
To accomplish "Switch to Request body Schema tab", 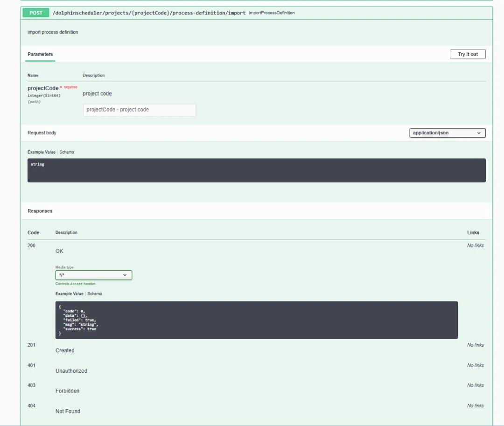I will point(67,152).
